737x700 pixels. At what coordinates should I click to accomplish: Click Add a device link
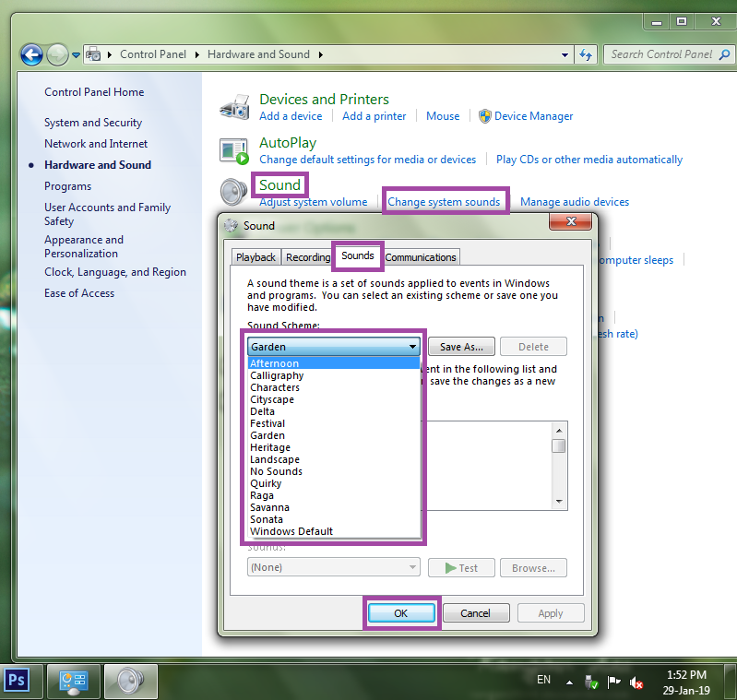[x=291, y=116]
